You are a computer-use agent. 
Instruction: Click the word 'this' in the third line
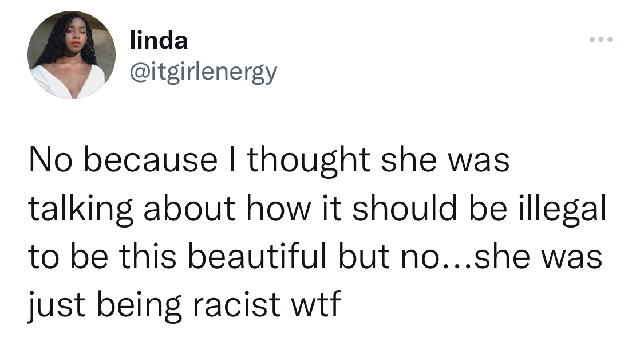pos(148,257)
